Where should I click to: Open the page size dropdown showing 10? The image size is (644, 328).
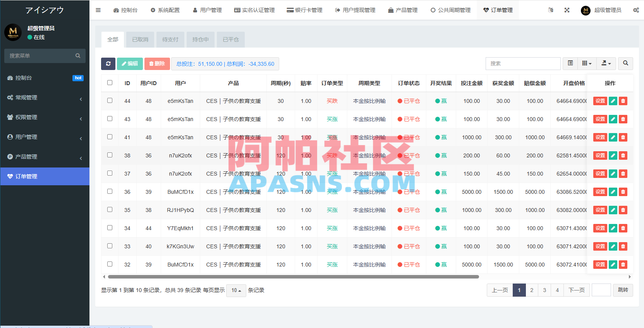coord(236,290)
